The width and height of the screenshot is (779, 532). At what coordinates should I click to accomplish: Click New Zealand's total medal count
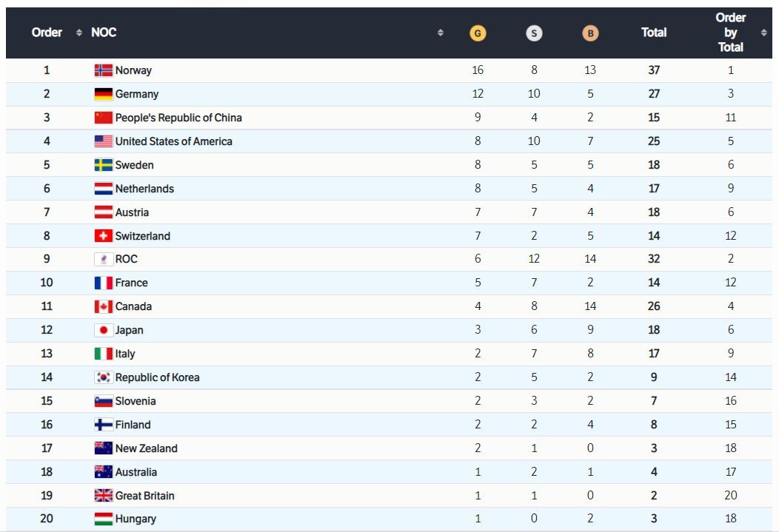[653, 448]
